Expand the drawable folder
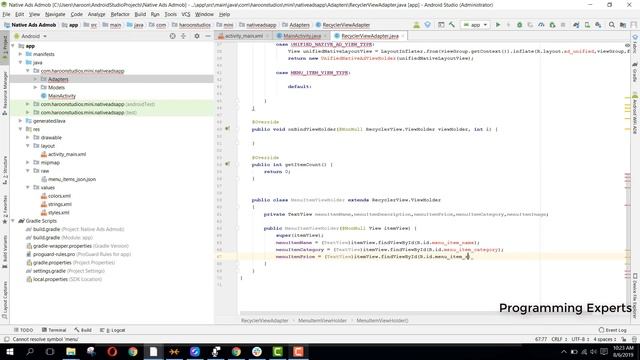 [28, 138]
